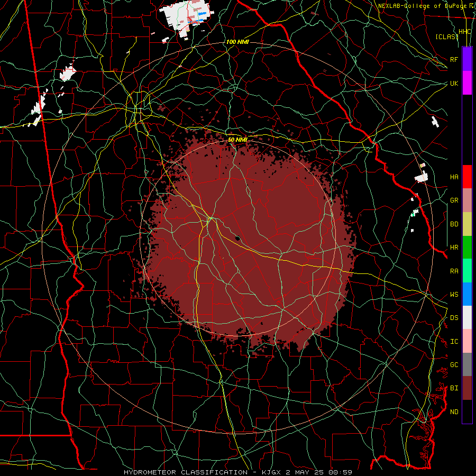Click the magenta UK legend swatch
The width and height of the screenshot is (476, 476).
click(x=467, y=83)
